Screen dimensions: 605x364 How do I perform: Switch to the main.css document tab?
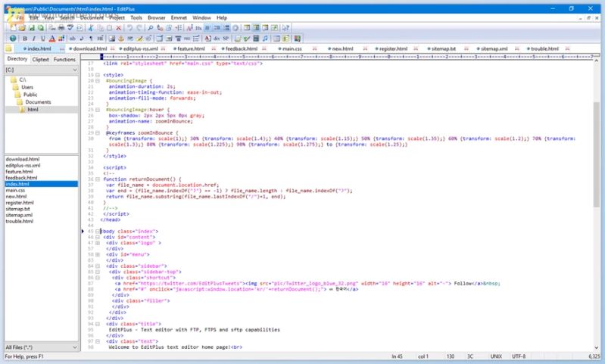[292, 49]
